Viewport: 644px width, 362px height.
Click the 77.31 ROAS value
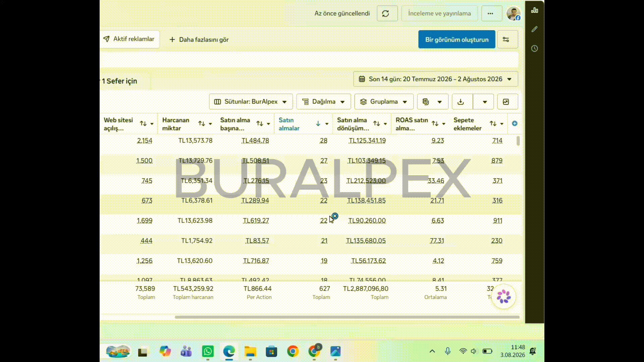(x=437, y=241)
